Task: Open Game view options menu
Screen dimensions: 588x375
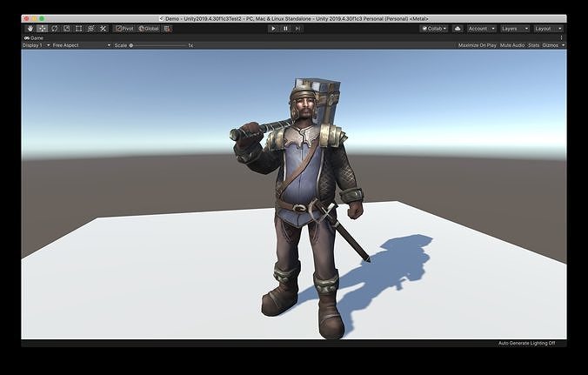Action: point(561,38)
